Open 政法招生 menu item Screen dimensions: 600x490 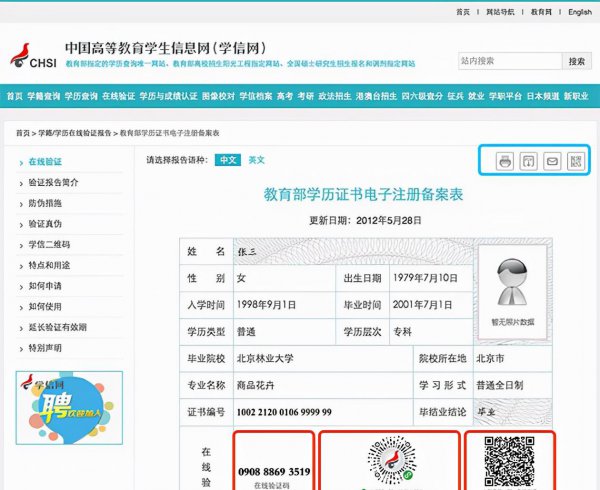point(335,96)
